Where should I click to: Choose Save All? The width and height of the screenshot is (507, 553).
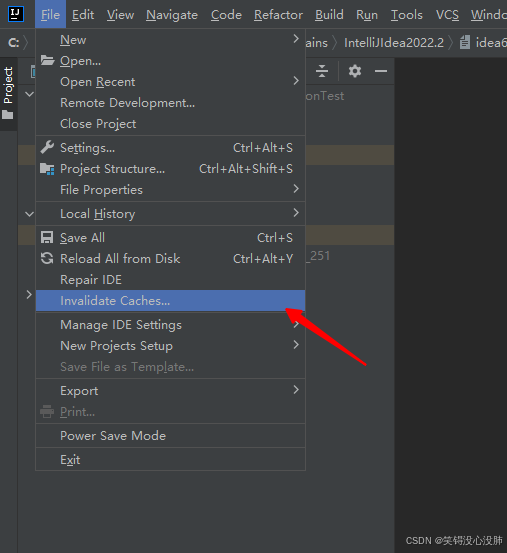click(170, 237)
